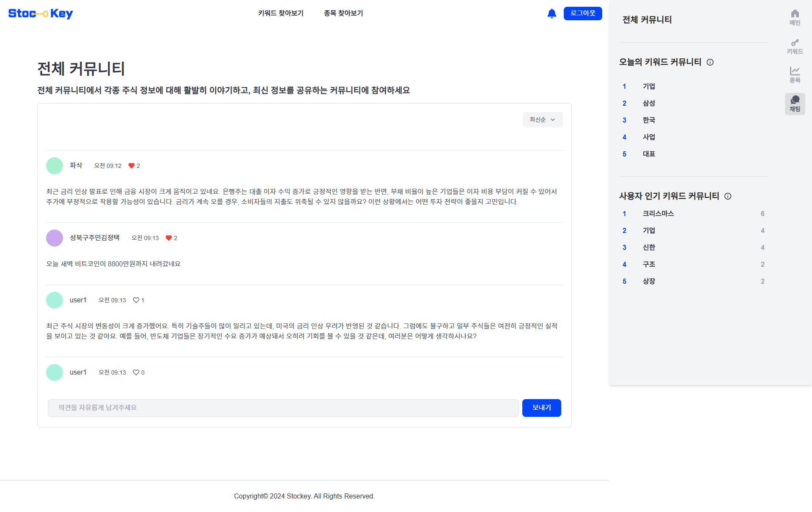Click the notification bell icon
812x512 pixels.
[551, 14]
